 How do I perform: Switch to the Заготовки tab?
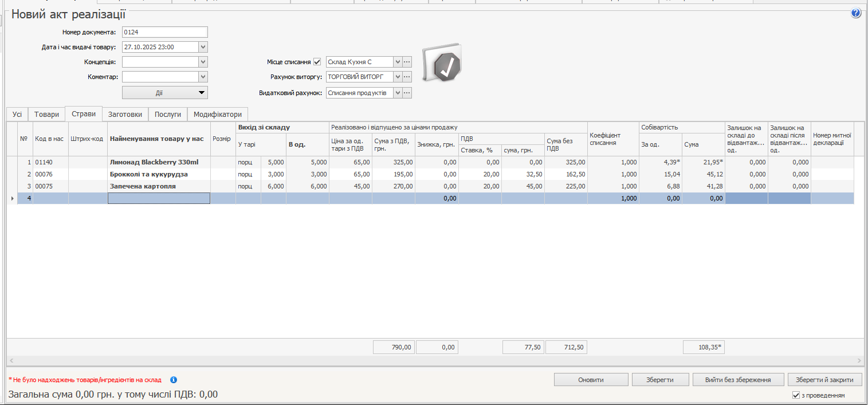[125, 114]
